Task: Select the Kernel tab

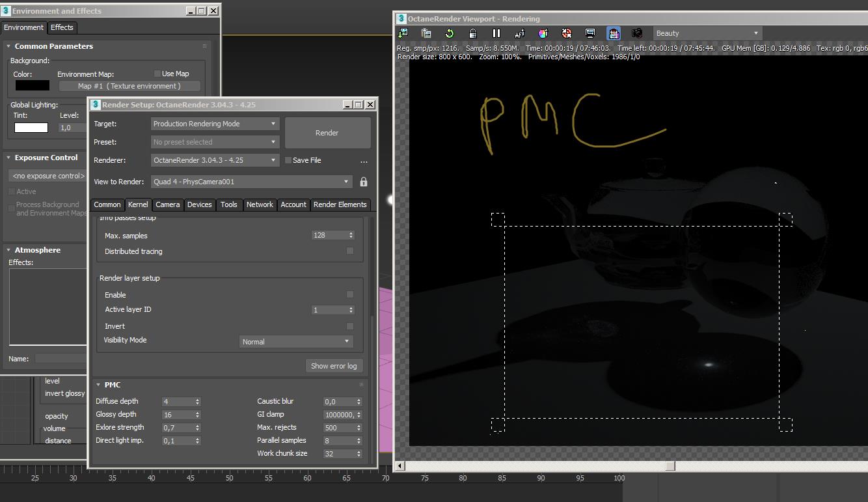Action: [x=138, y=204]
